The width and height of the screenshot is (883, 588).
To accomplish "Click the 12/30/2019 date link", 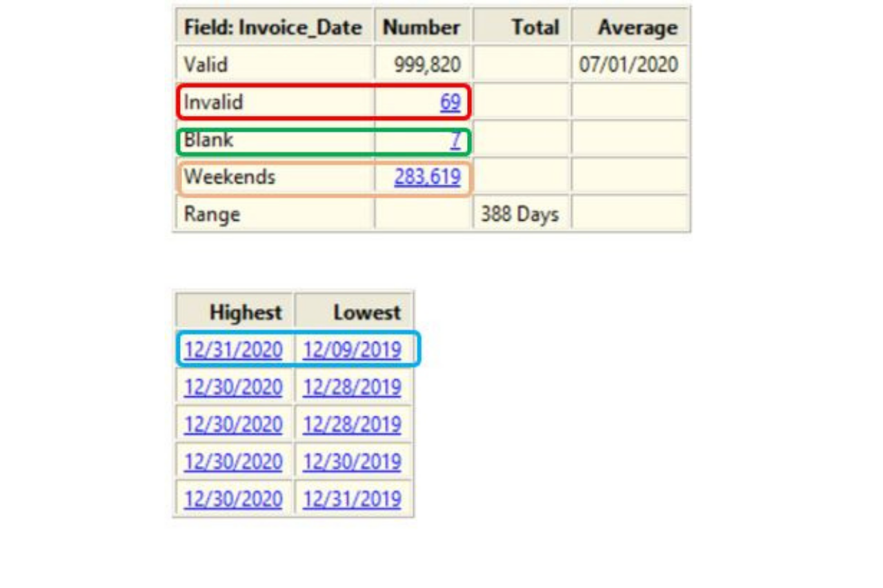I will 352,462.
